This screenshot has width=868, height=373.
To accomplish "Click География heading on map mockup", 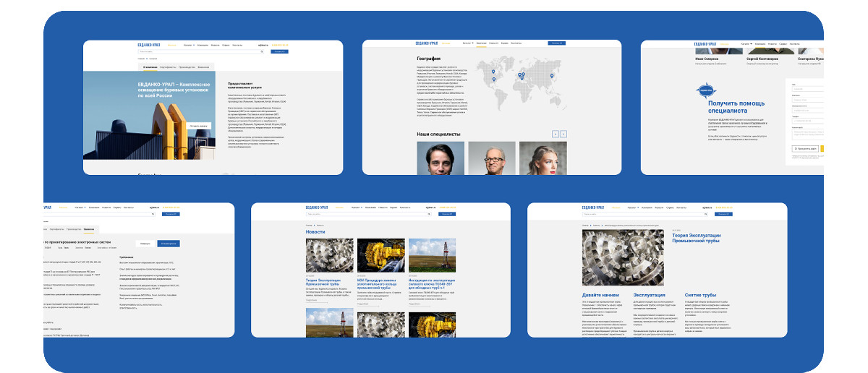I will [429, 59].
